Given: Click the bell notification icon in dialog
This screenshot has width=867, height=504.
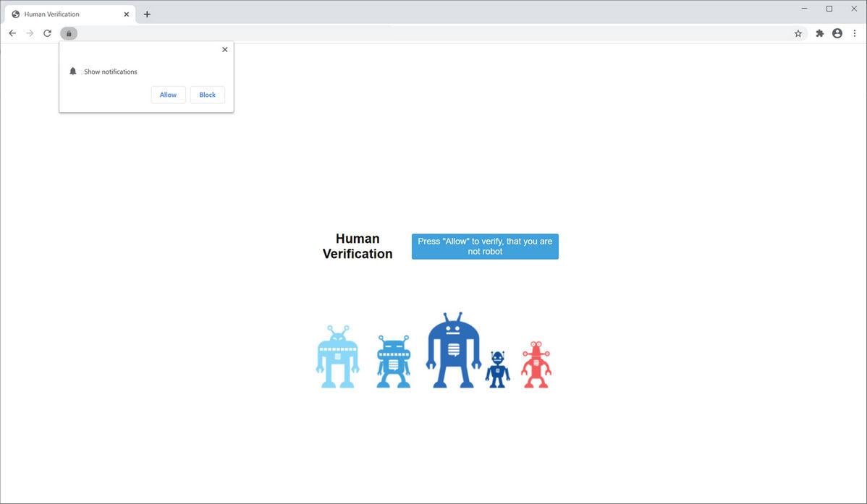Looking at the screenshot, I should (72, 71).
